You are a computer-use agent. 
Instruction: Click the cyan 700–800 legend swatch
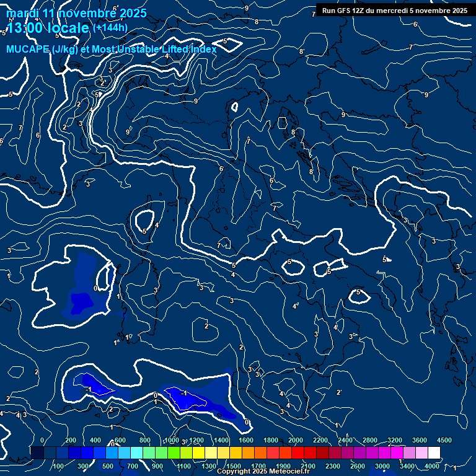click(137, 452)
